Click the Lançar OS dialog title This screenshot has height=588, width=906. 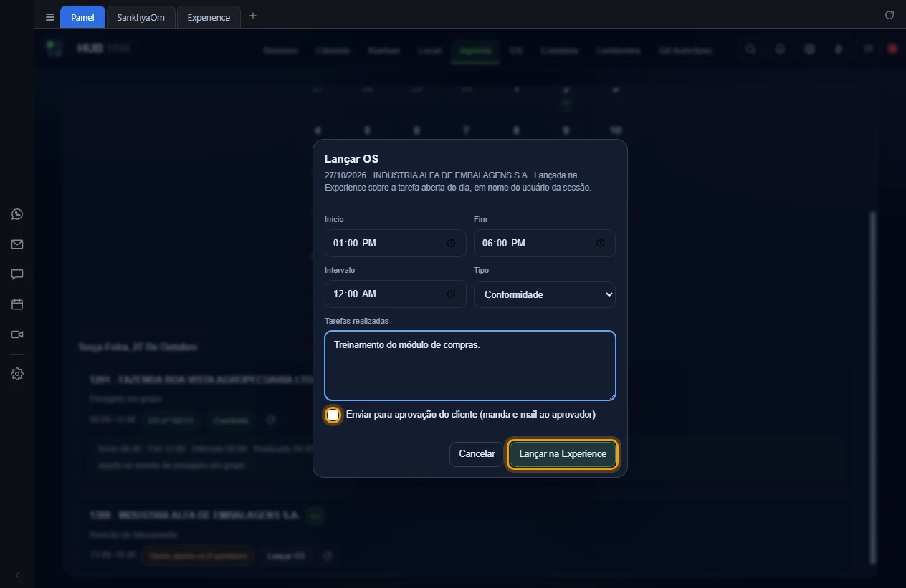tap(351, 159)
